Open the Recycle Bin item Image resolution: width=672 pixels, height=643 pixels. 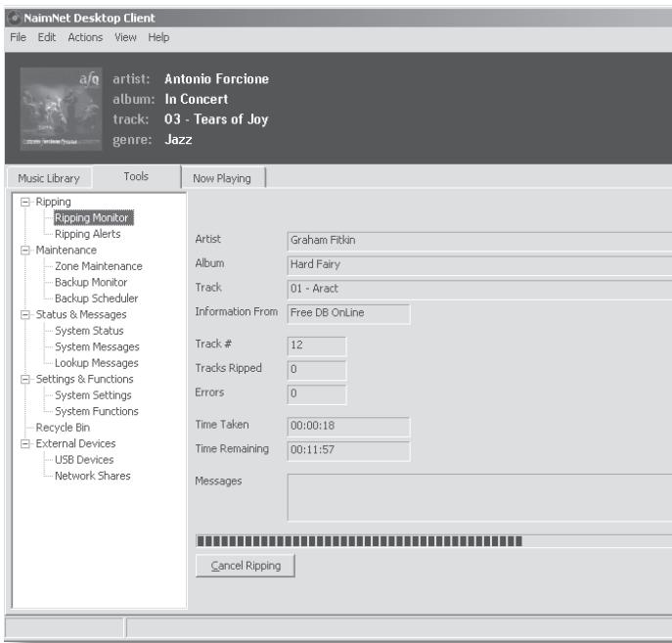tap(66, 428)
